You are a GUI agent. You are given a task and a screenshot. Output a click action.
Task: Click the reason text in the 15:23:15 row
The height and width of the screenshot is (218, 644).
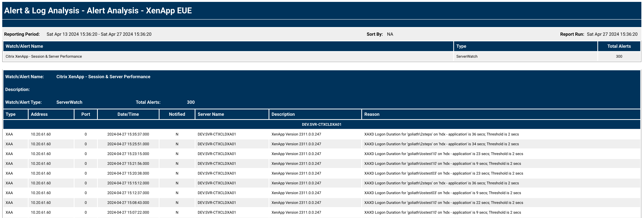tap(444, 154)
